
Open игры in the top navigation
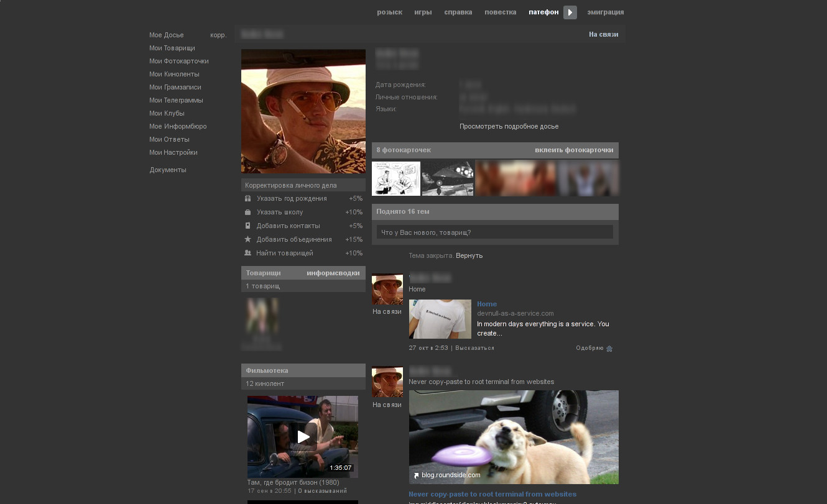(423, 12)
